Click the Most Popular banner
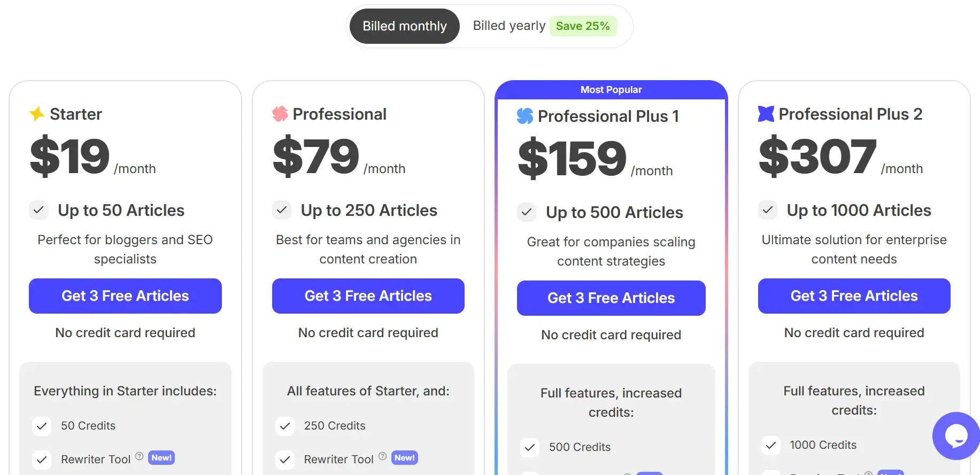Viewport: 980px width, 475px height. [611, 90]
